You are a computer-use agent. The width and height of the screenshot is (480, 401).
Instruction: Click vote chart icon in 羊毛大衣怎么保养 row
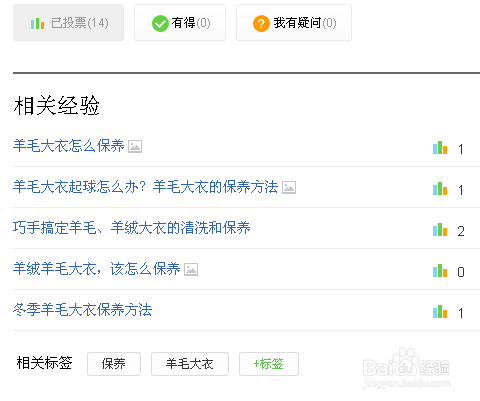[x=440, y=148]
